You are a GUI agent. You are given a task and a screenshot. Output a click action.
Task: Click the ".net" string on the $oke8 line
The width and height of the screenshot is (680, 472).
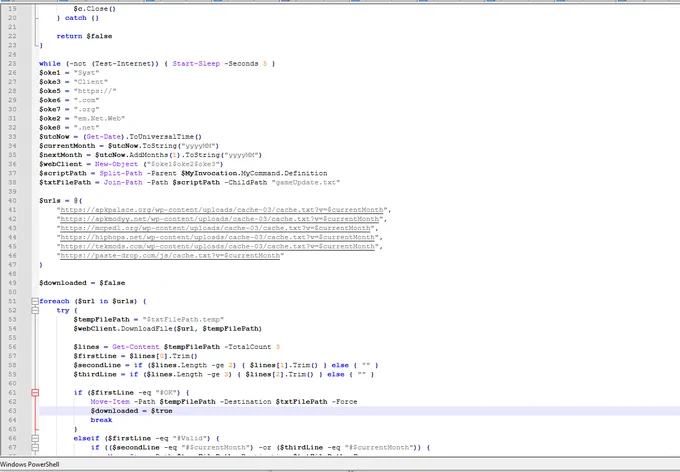(86, 128)
